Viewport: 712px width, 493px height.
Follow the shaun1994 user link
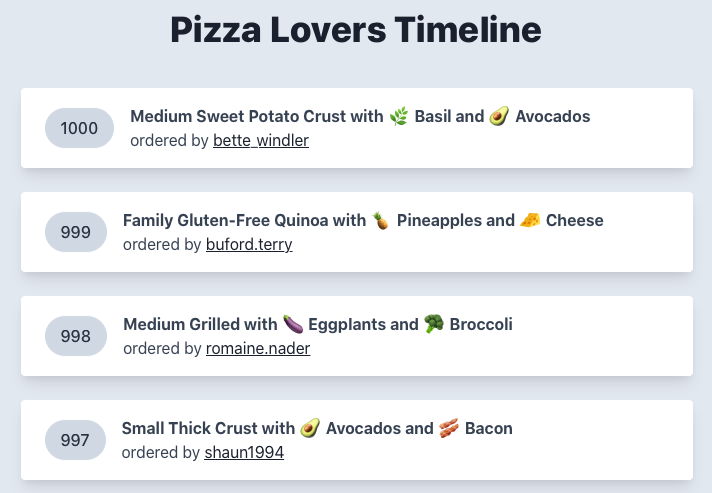click(x=244, y=453)
